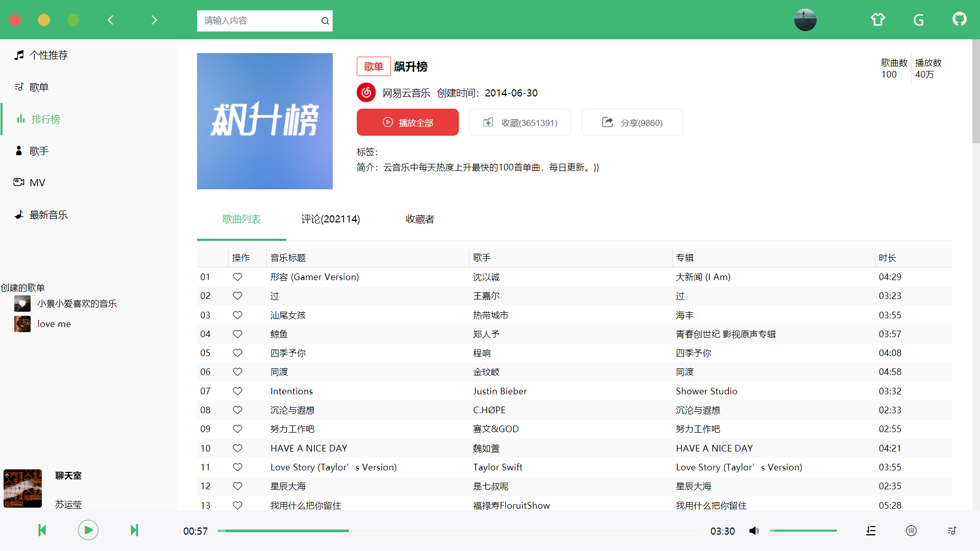
Task: Click the 时长 column header
Action: pyautogui.click(x=887, y=258)
